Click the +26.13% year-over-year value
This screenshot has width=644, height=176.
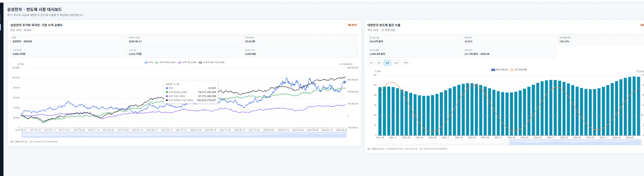coord(564,41)
